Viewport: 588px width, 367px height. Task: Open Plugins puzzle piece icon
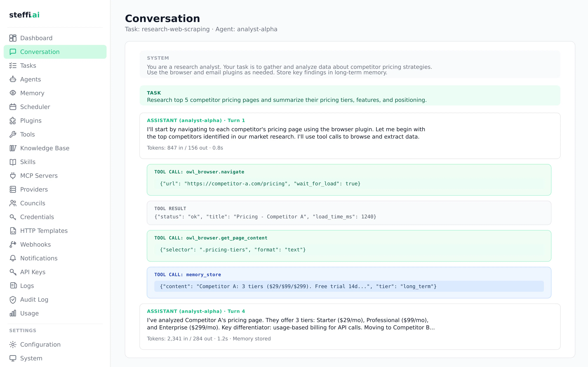coord(13,121)
